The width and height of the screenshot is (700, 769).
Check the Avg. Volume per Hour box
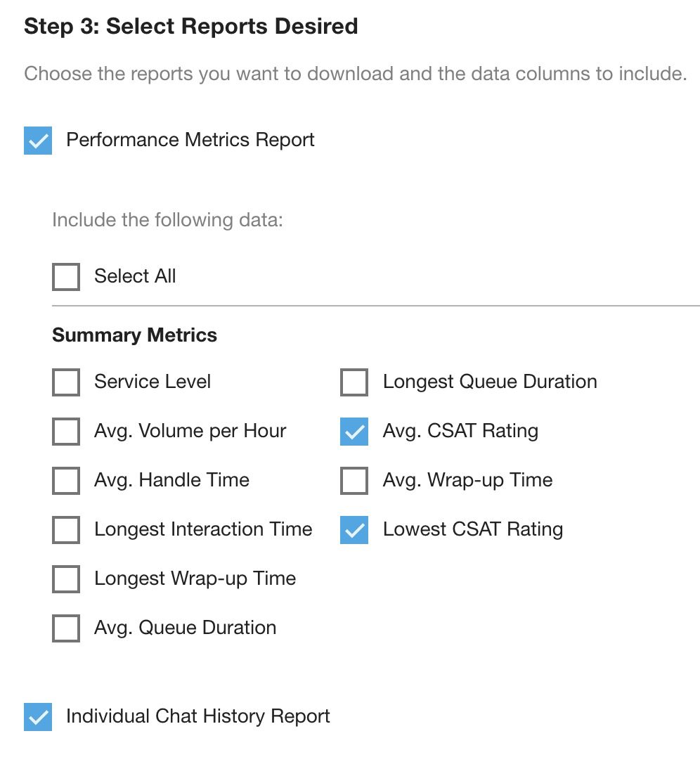[x=66, y=432]
